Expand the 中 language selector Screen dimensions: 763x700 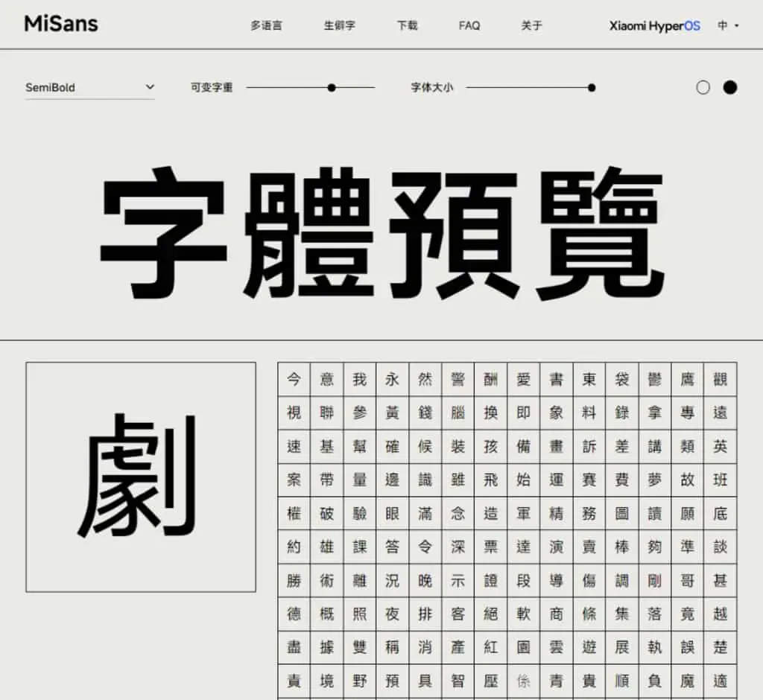point(729,25)
